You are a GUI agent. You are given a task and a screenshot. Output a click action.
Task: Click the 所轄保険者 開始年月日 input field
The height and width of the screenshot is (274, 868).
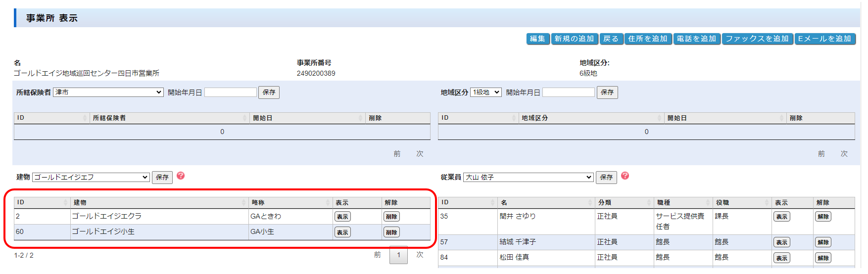click(x=231, y=92)
